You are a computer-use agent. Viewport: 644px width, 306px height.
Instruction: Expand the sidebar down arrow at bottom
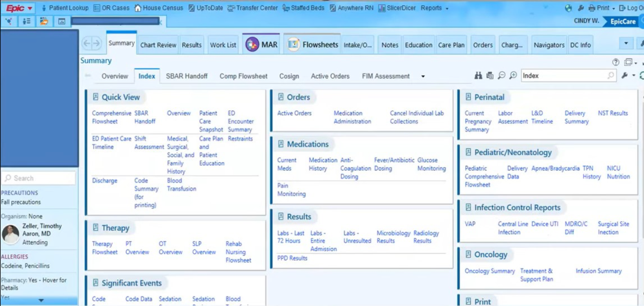tap(41, 300)
